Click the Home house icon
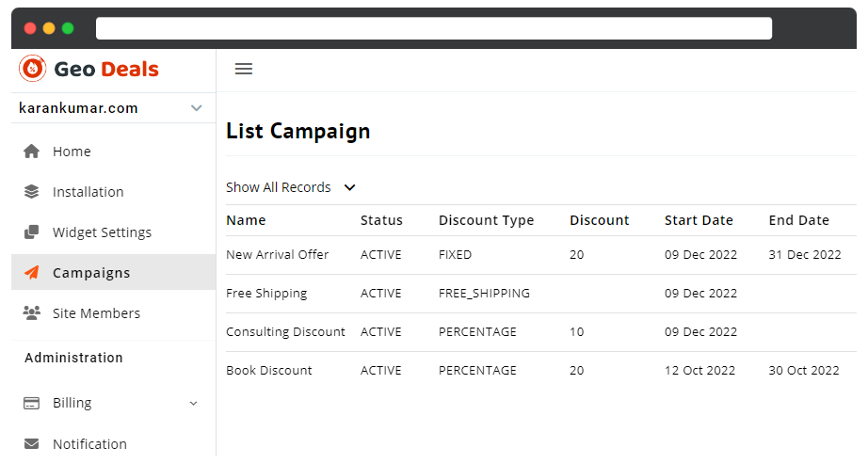 pos(32,152)
